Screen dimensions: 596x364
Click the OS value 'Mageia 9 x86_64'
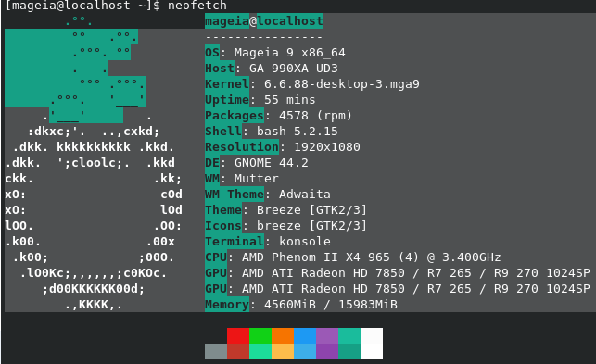click(289, 53)
